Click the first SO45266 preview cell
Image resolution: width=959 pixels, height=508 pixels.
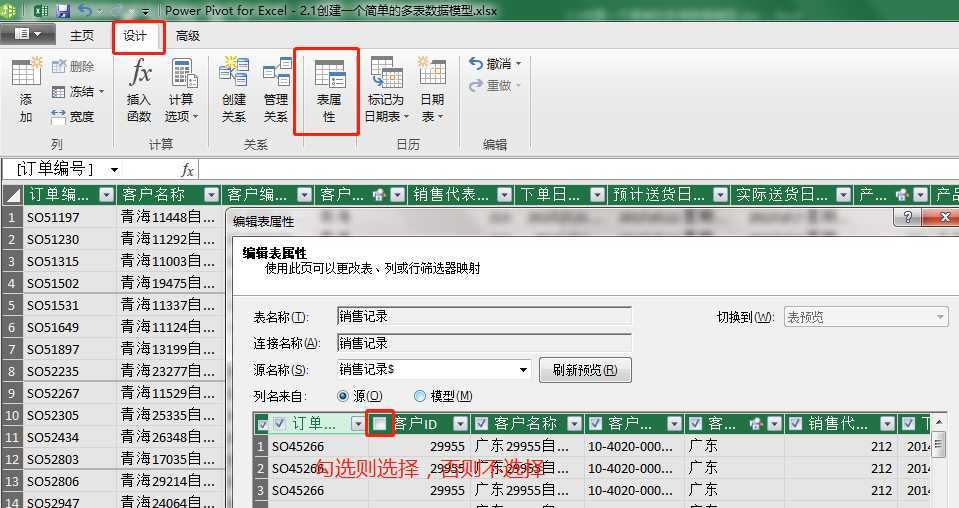tap(318, 446)
